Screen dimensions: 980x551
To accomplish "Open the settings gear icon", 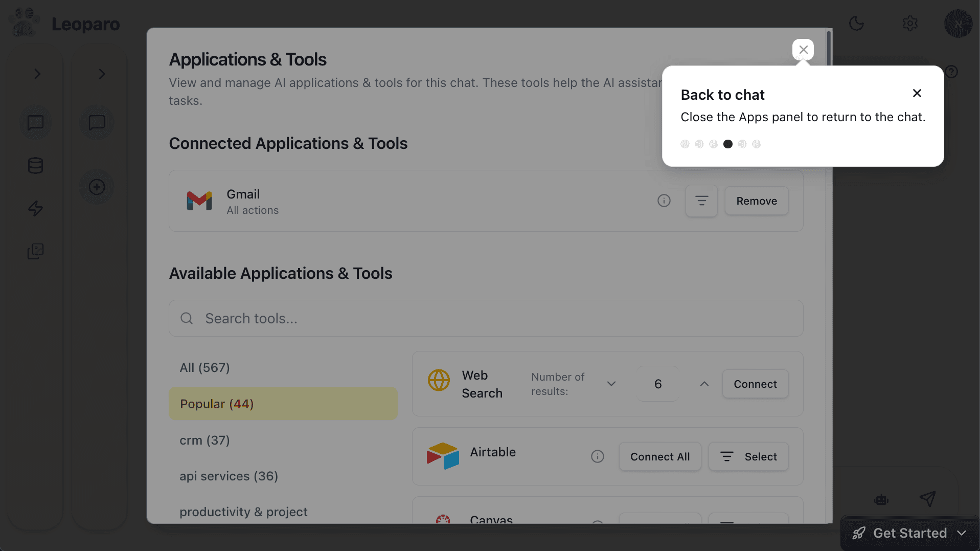I will [x=909, y=24].
